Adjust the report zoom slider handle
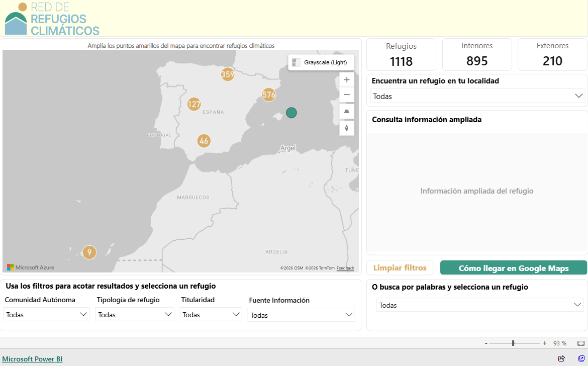 [x=514, y=343]
